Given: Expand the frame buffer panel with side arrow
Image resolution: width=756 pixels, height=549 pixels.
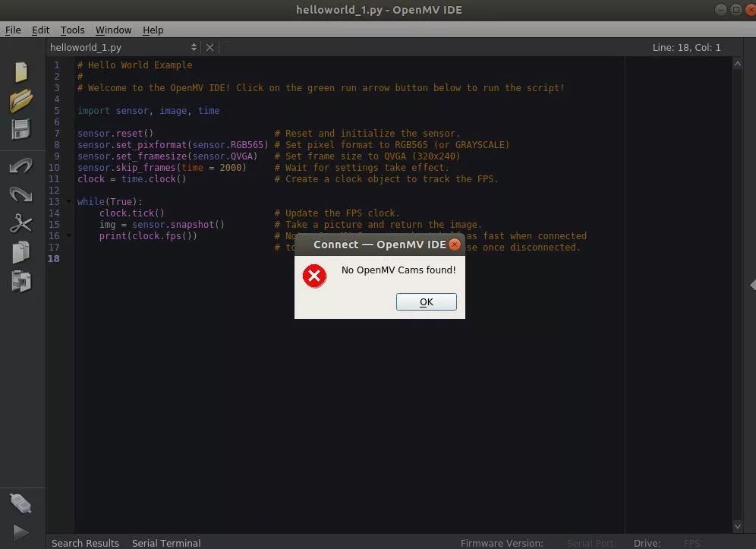Looking at the screenshot, I should 753,285.
